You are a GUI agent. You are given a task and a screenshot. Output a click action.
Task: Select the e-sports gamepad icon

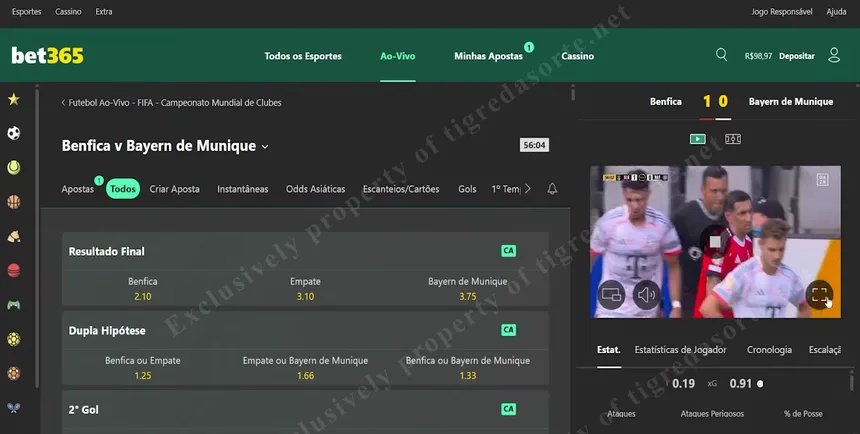click(x=14, y=305)
